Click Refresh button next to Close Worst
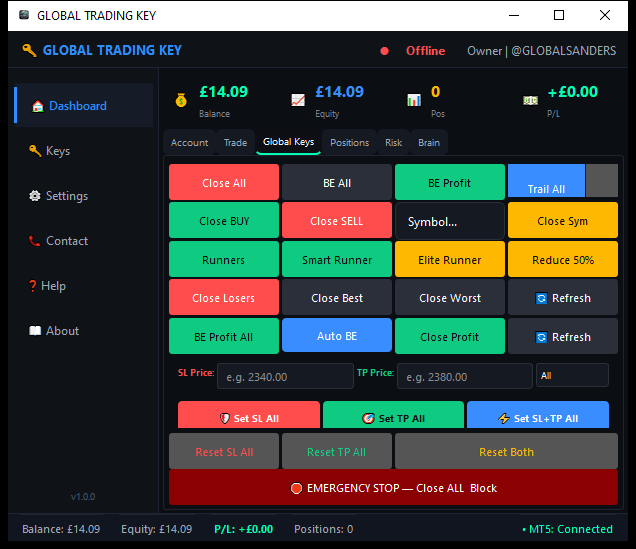The height and width of the screenshot is (549, 636). tap(563, 298)
